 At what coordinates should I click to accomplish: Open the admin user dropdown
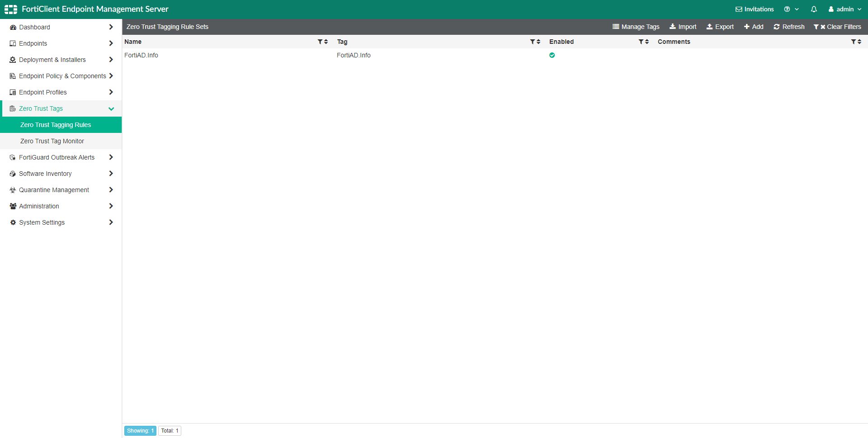[x=844, y=9]
